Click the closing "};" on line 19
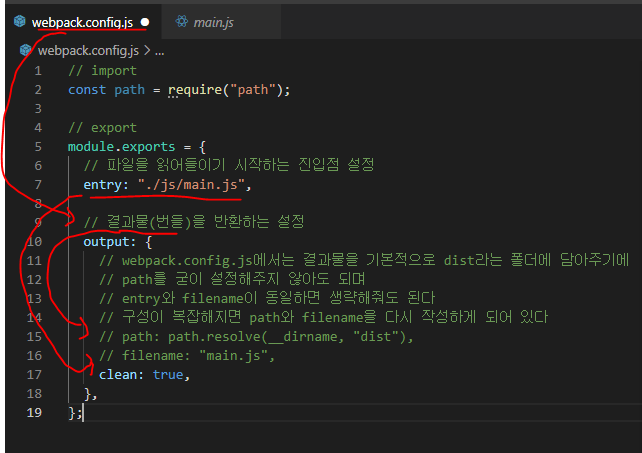The height and width of the screenshot is (453, 642). coord(75,412)
